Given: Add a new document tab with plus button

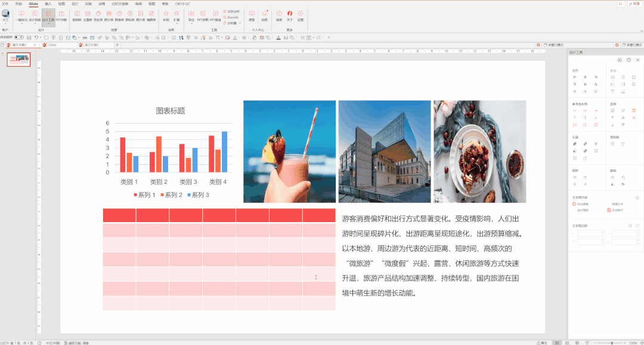Looking at the screenshot, I should (x=117, y=45).
